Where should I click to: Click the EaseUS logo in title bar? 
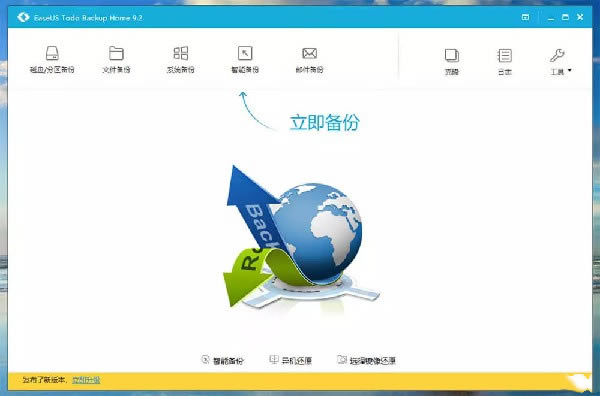(x=23, y=17)
